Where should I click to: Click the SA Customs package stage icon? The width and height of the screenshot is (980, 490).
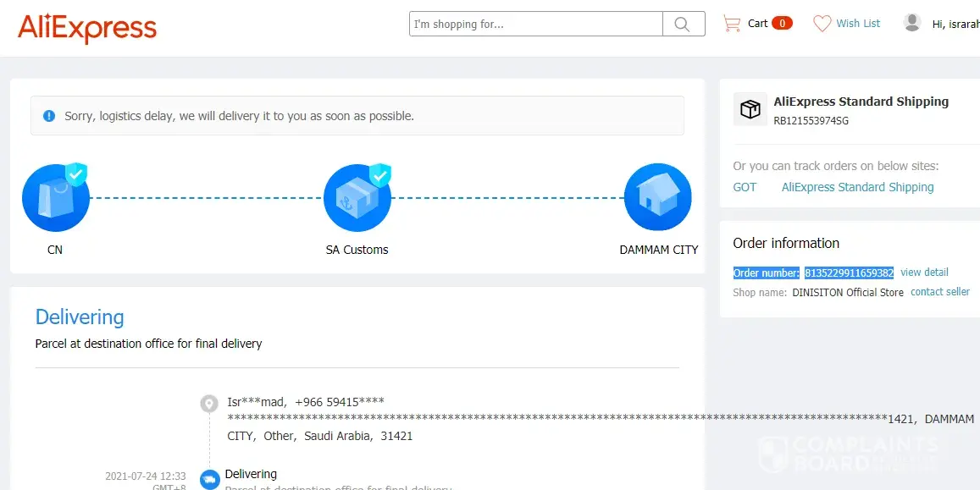pos(357,198)
